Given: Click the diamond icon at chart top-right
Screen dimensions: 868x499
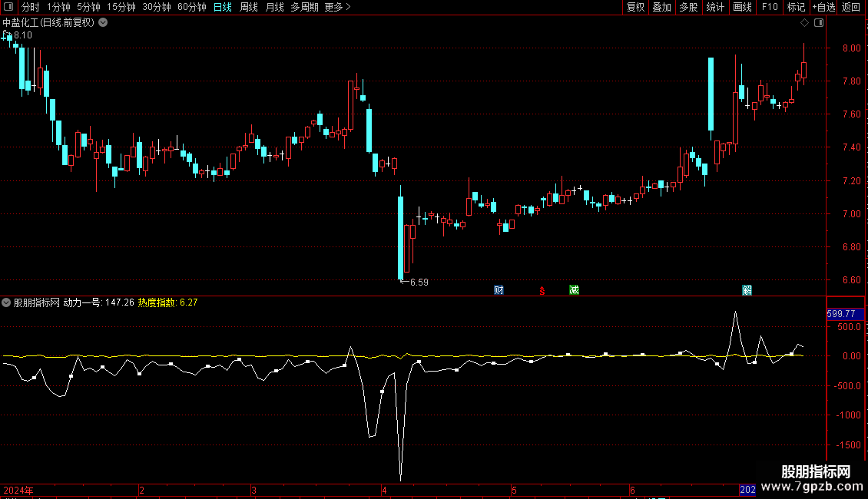Looking at the screenshot, I should 805,23.
